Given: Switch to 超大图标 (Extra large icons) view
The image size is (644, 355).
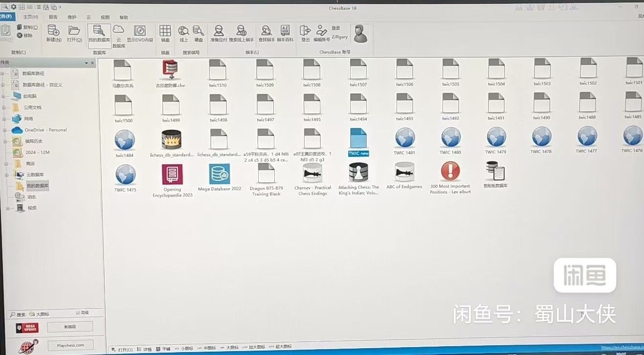Looking at the screenshot, I should point(281,347).
